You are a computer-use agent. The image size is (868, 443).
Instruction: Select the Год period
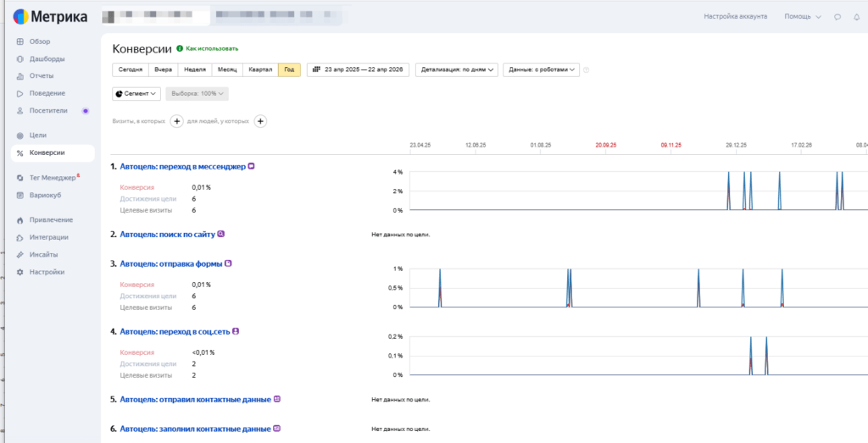click(x=290, y=69)
